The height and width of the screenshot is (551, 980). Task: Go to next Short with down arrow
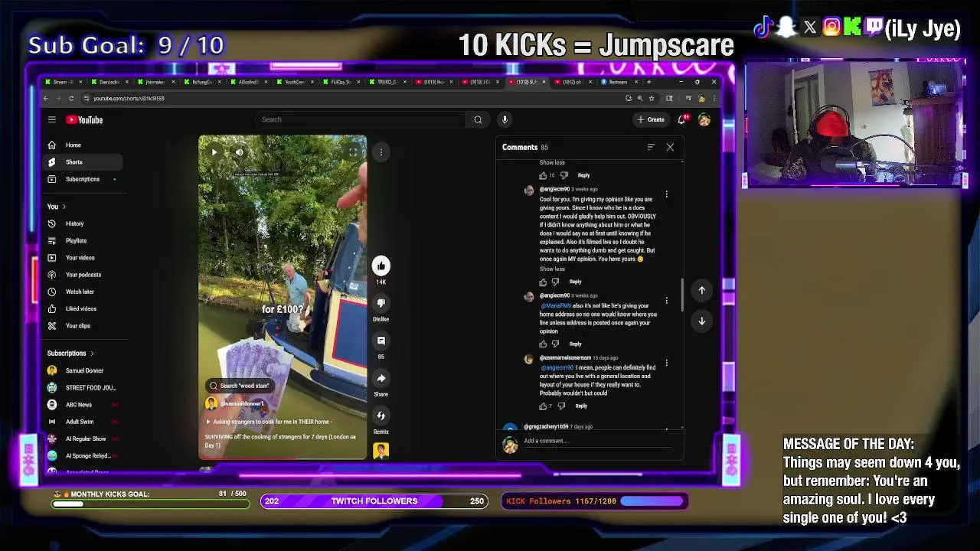(x=701, y=321)
